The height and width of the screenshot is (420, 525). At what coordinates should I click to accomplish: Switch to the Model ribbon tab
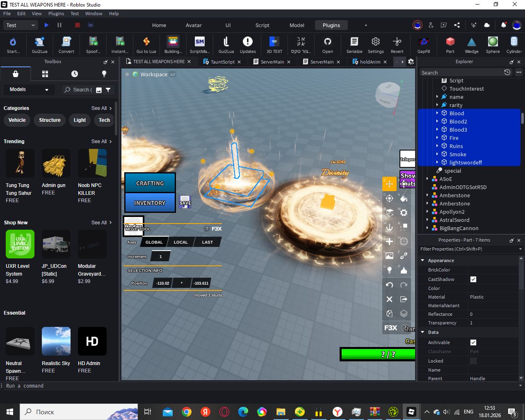(297, 25)
